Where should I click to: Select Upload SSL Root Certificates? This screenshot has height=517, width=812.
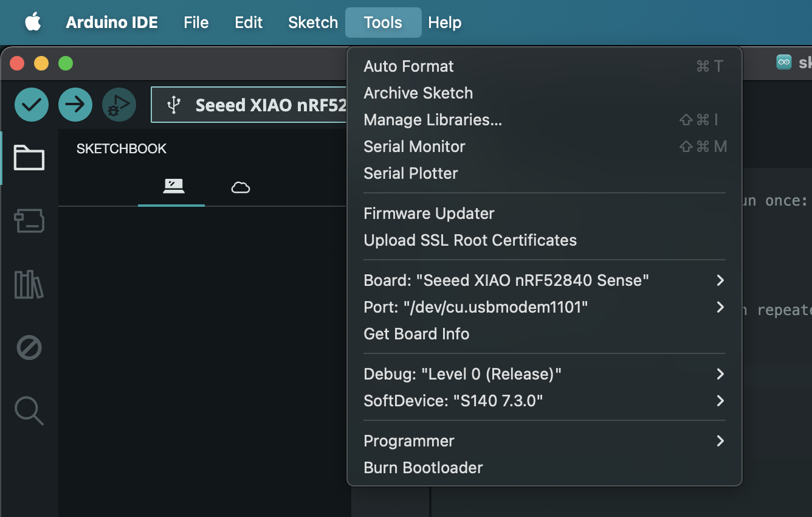tap(545, 240)
